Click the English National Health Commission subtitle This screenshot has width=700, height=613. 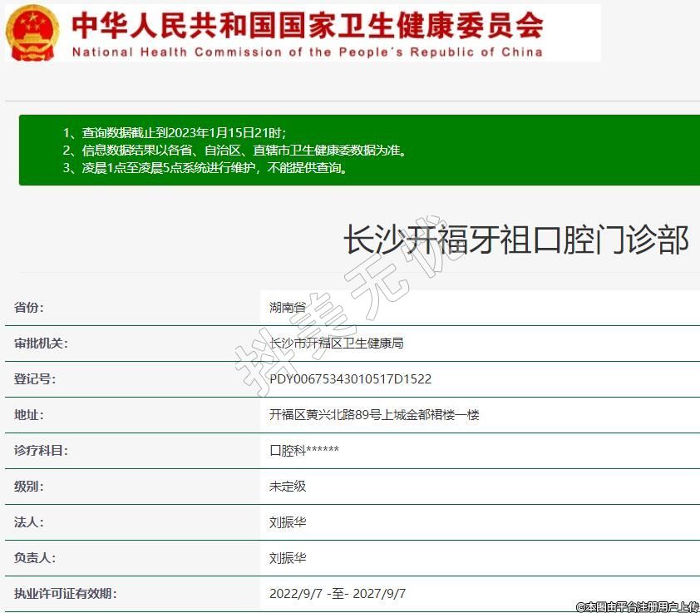(307, 52)
